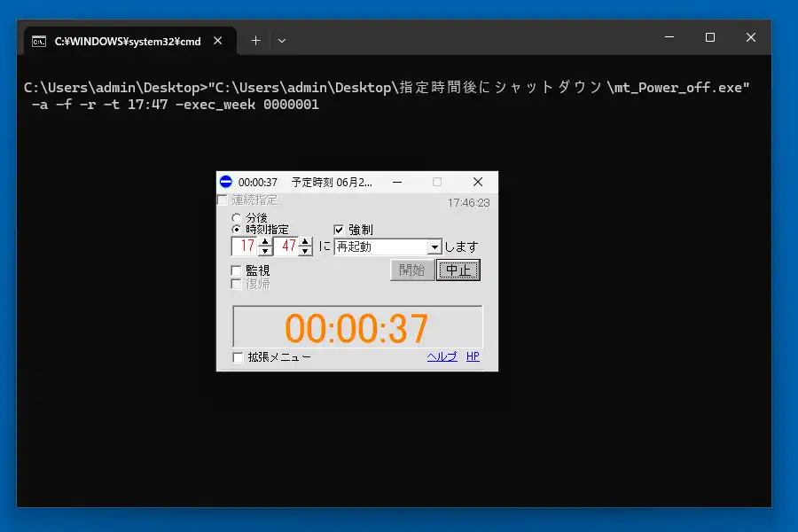Click the 中止 button to cancel
This screenshot has width=798, height=532.
pyautogui.click(x=458, y=270)
